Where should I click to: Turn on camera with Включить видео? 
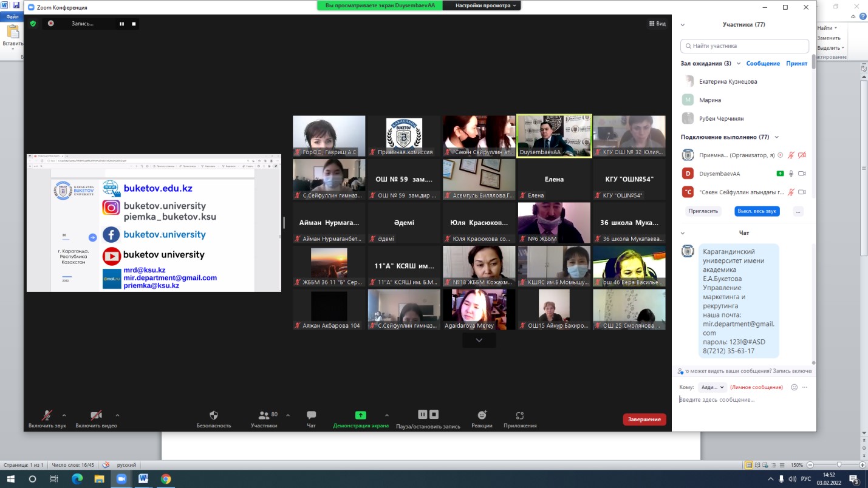coord(96,416)
